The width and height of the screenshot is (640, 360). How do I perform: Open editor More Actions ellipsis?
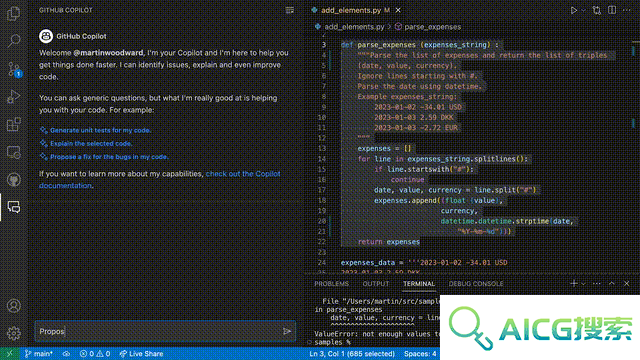[627, 10]
